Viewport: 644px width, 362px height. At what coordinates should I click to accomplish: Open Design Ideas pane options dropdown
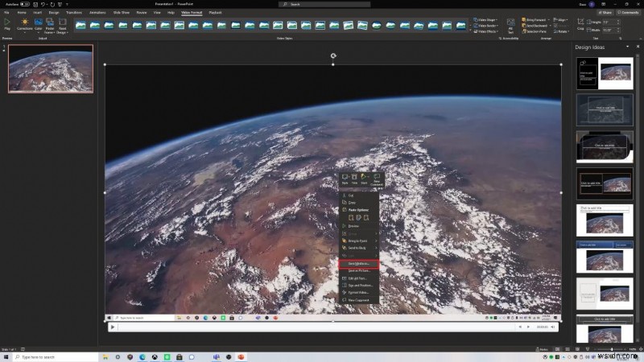[627, 47]
